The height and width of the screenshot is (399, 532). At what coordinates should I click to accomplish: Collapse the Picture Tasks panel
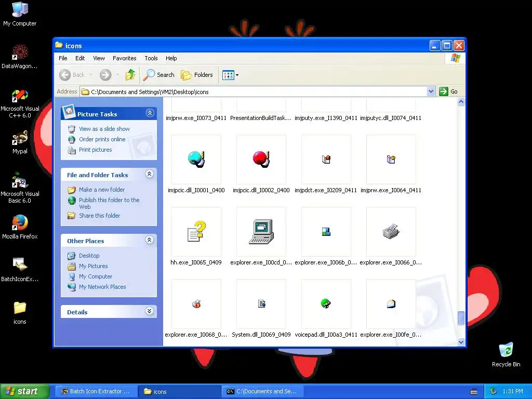coord(150,113)
